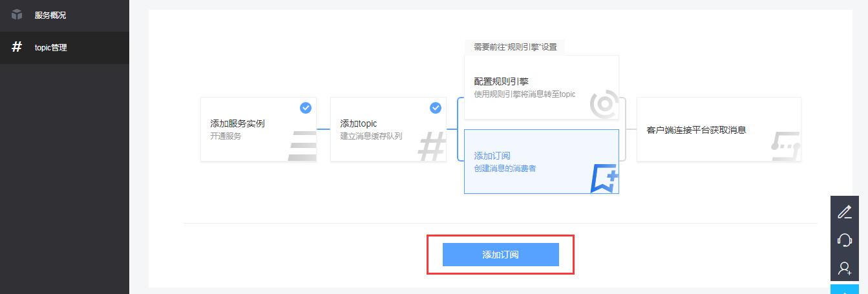
Task: Click the stacked bars icon in 添加服务实例 card
Action: 302,146
